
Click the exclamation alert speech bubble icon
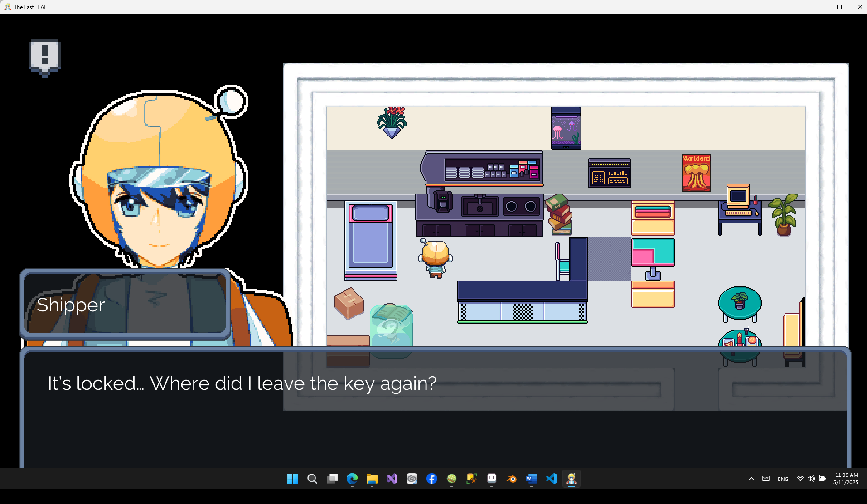coord(44,58)
